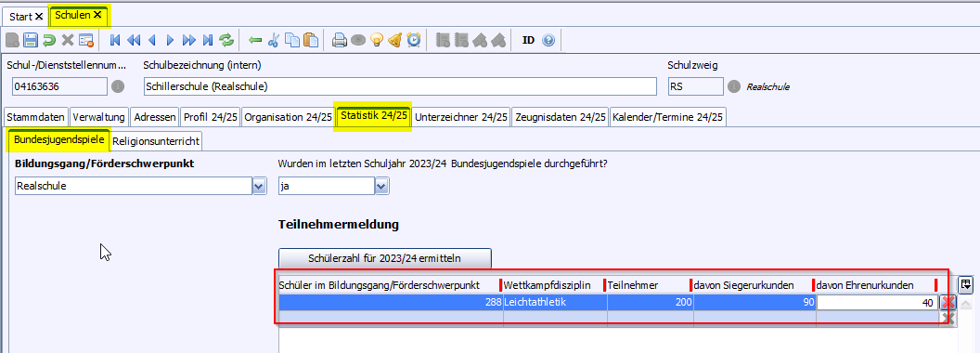The image size is (980, 353).
Task: Click the golden bell icon
Action: (x=394, y=41)
